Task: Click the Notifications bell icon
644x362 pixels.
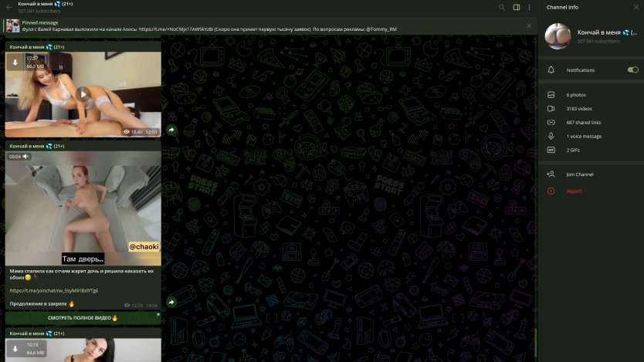Action: pos(551,70)
